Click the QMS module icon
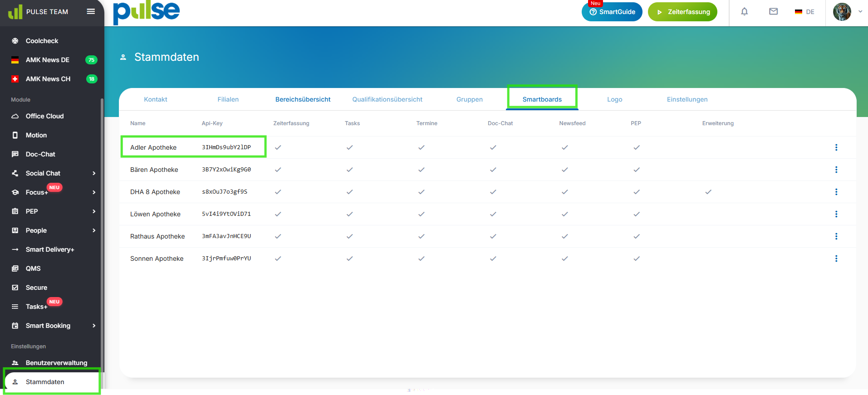 pyautogui.click(x=15, y=268)
